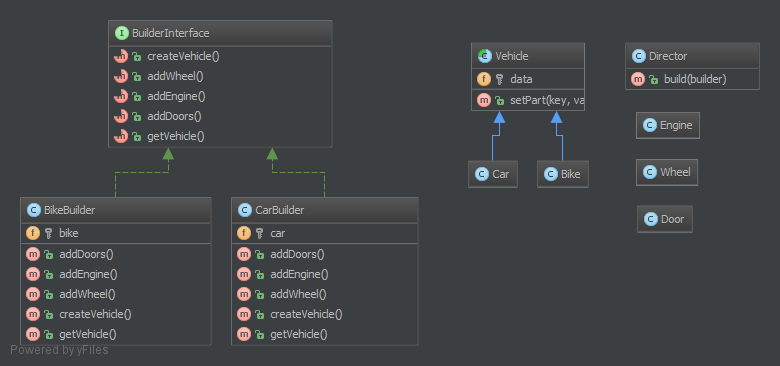Click the public visibility lock beside build(builder)
Screen dimensions: 780x366
pos(654,80)
